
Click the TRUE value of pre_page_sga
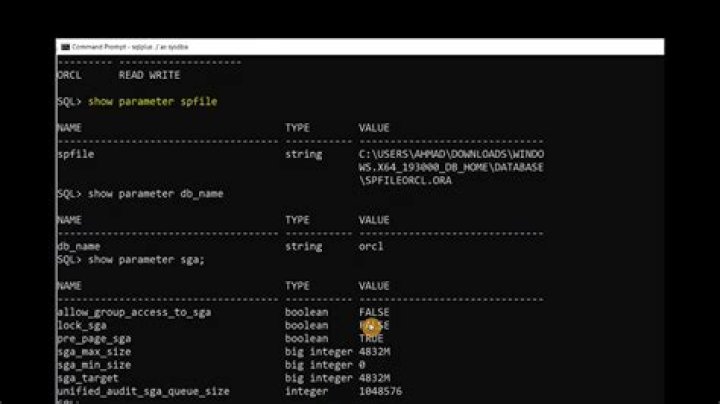pos(371,338)
